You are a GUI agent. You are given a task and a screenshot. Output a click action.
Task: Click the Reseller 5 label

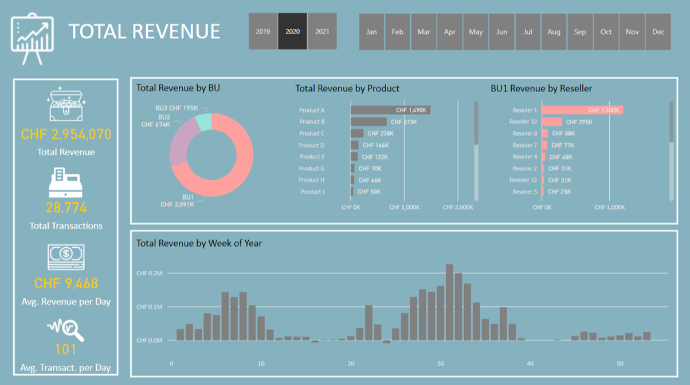(525, 192)
